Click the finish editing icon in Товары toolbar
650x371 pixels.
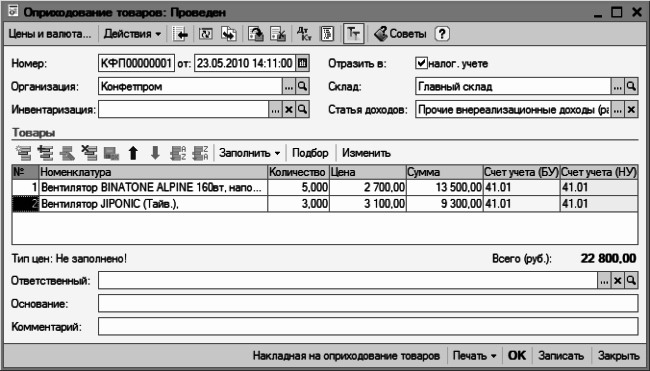click(111, 153)
